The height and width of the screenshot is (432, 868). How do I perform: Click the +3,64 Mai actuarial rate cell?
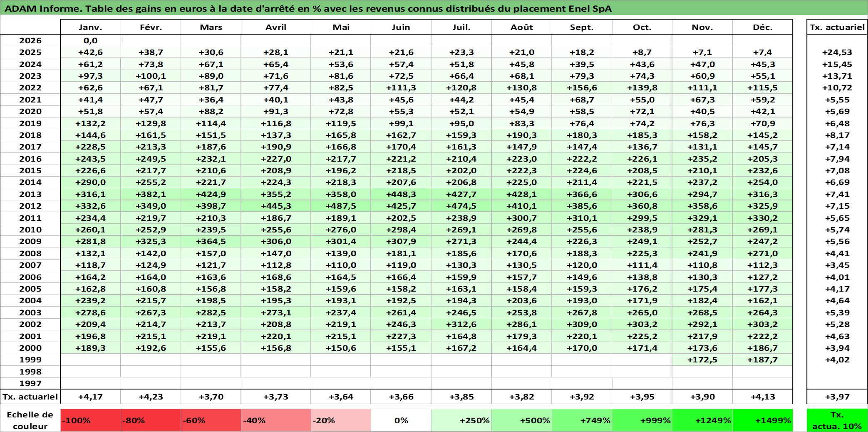tap(341, 397)
